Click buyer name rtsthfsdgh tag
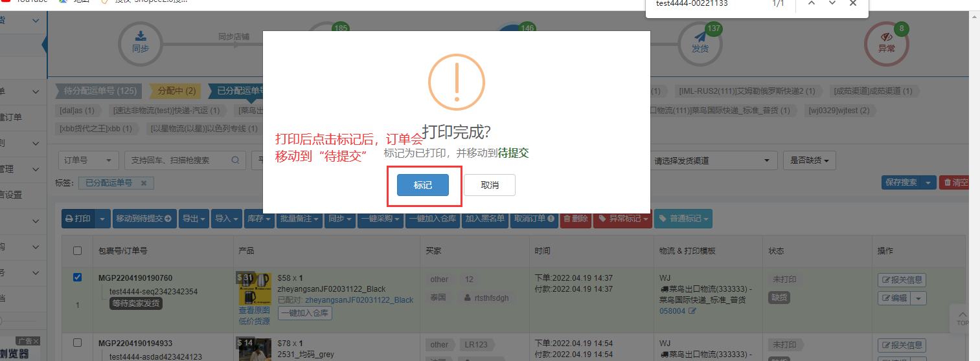Screen dimensions: 980x361 coord(486,298)
